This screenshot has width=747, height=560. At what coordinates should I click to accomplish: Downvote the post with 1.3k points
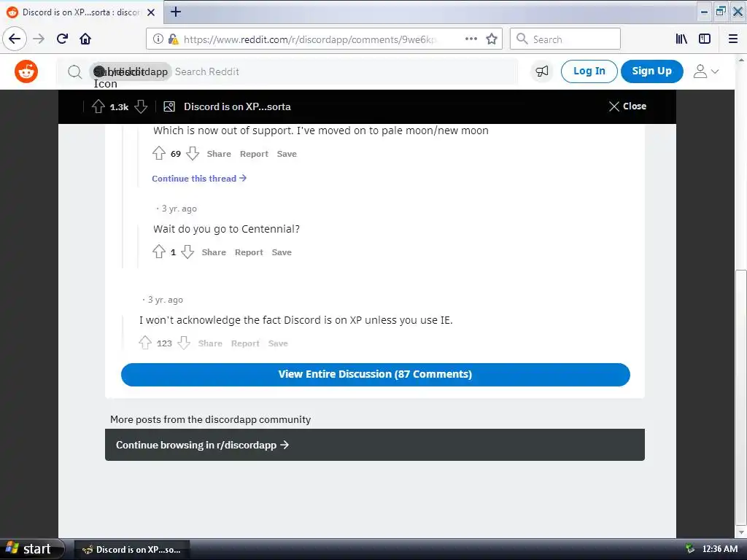point(141,106)
